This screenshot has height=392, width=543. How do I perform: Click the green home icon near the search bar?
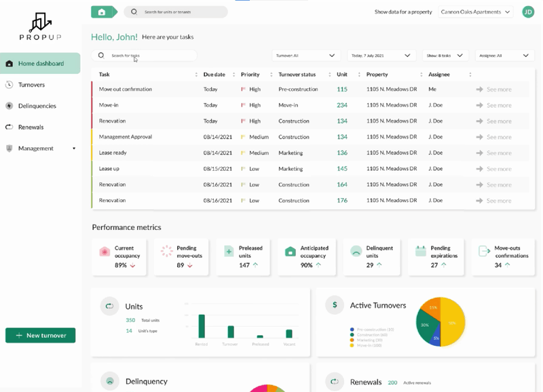[x=100, y=12]
